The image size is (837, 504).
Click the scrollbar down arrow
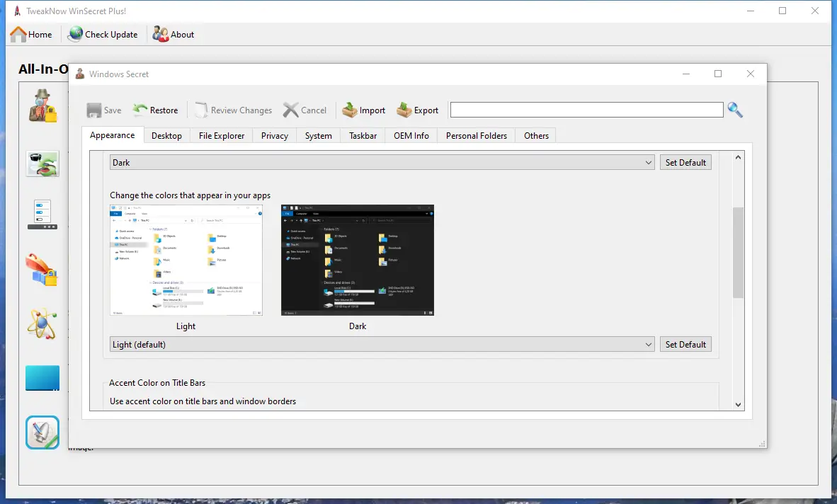tap(739, 405)
